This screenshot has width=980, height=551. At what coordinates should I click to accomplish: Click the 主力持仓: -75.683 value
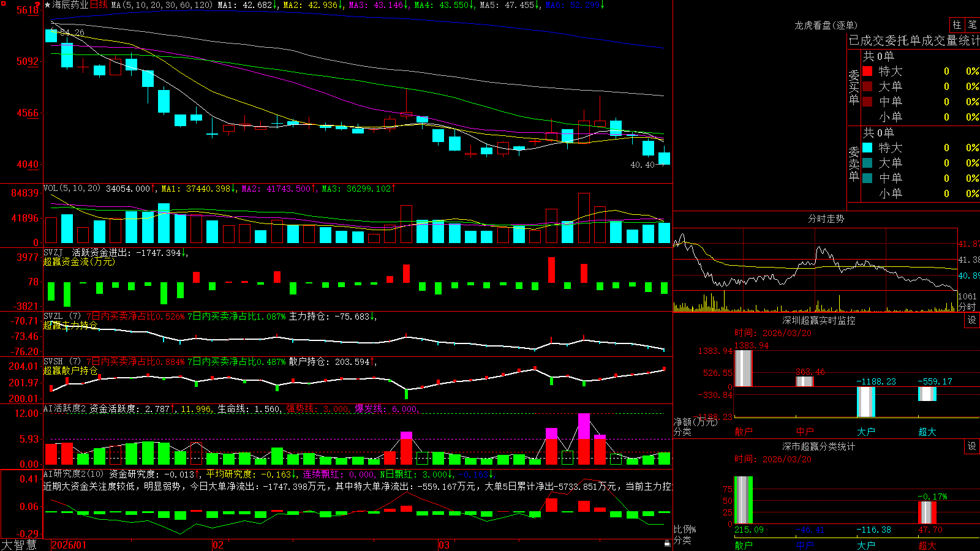tap(333, 317)
